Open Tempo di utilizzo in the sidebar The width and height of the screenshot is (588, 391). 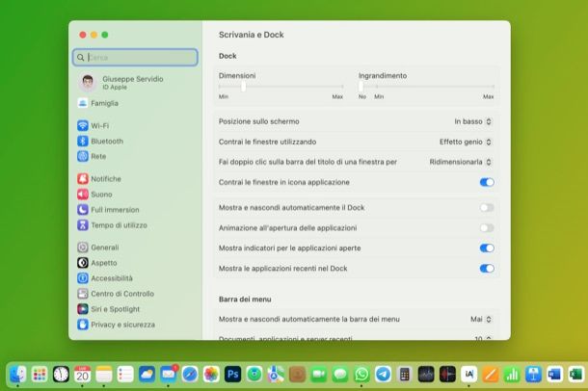112,224
